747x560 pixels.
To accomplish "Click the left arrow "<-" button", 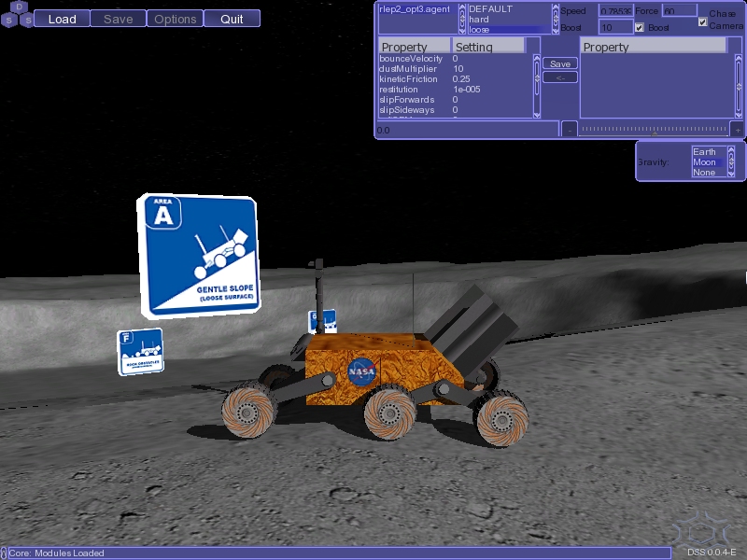I will pyautogui.click(x=560, y=77).
